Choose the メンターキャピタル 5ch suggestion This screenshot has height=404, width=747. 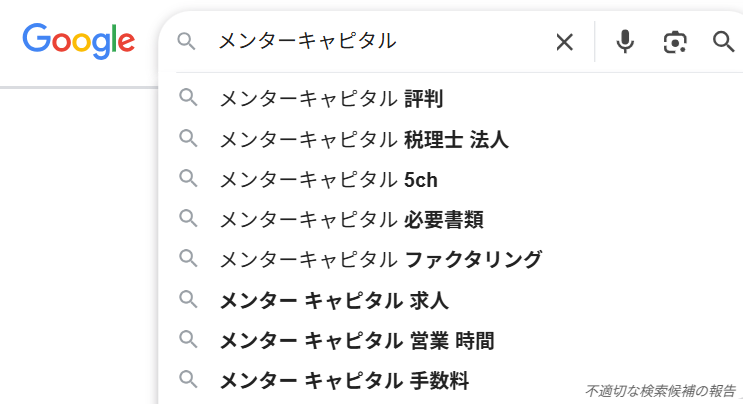pos(328,180)
